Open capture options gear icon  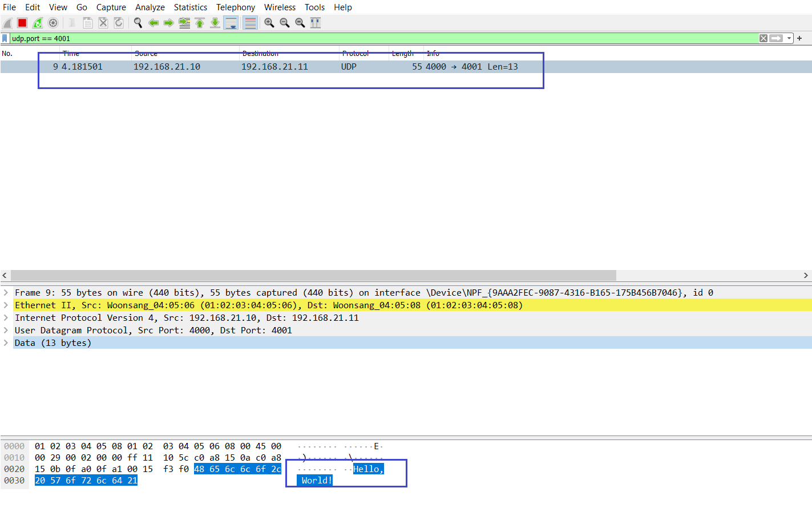(53, 23)
